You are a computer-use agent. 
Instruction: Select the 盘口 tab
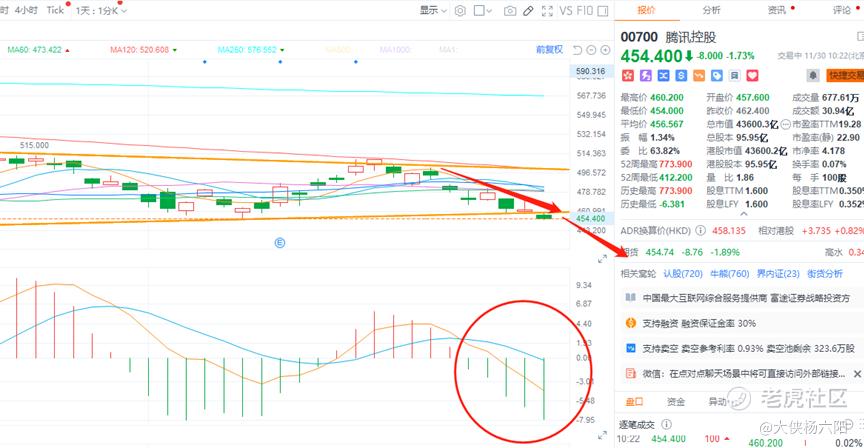[634, 402]
